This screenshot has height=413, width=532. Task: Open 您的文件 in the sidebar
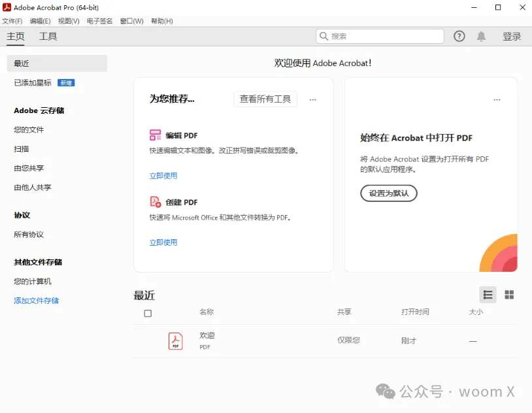click(x=29, y=129)
